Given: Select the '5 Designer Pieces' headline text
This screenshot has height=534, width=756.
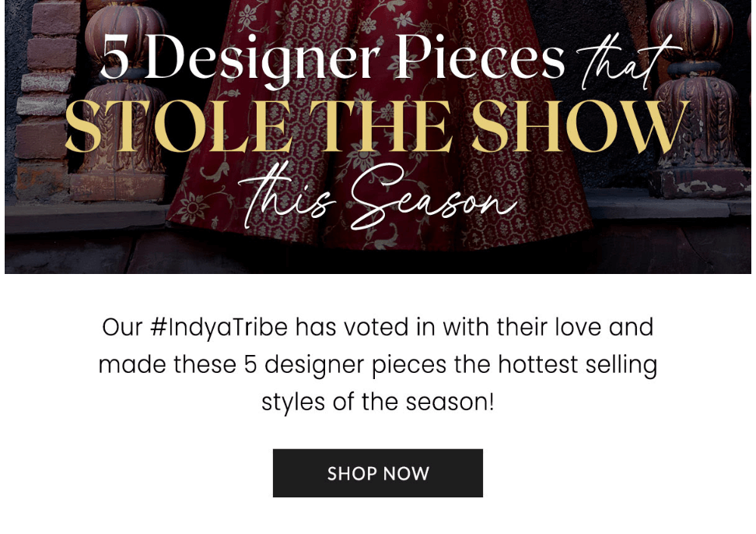Looking at the screenshot, I should (x=333, y=58).
